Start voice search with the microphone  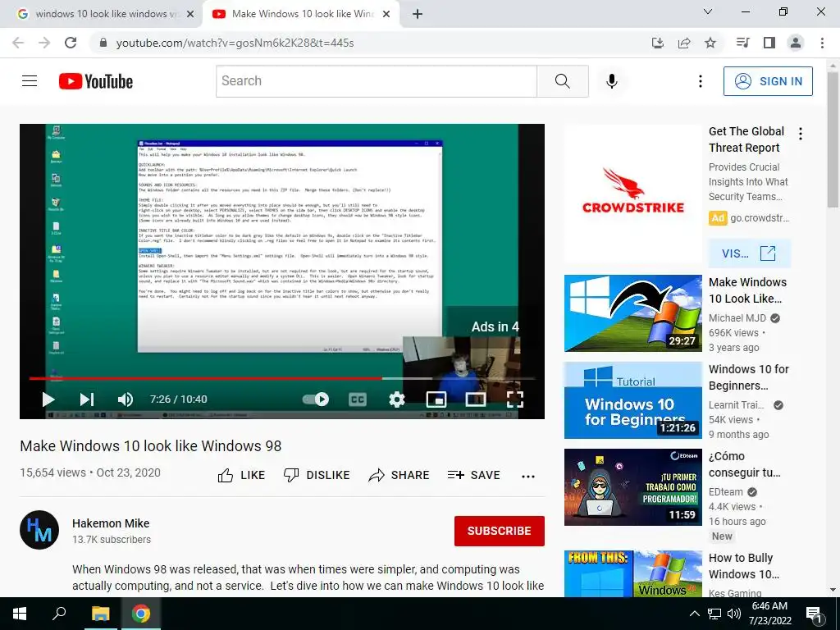(x=611, y=81)
